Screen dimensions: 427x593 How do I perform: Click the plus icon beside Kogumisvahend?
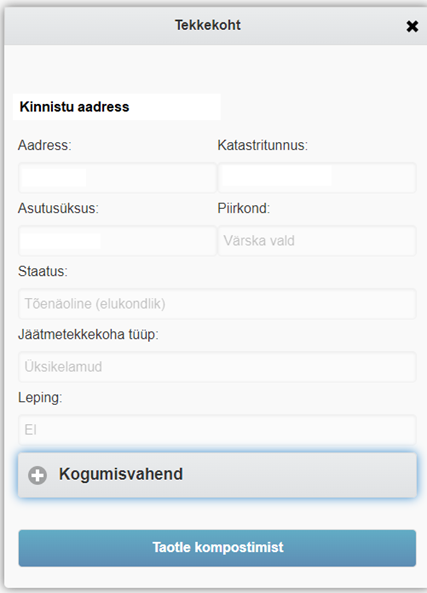click(37, 475)
